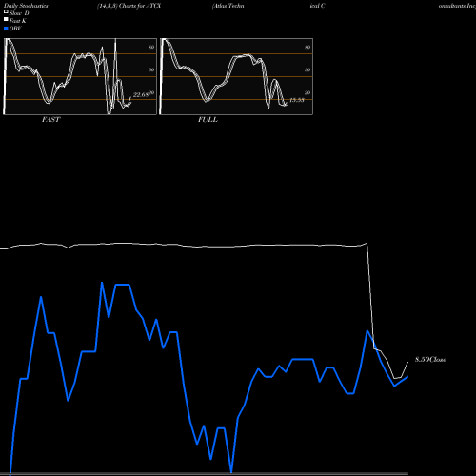
Task: Click the 'OBV' legend label
Action: 15,29
